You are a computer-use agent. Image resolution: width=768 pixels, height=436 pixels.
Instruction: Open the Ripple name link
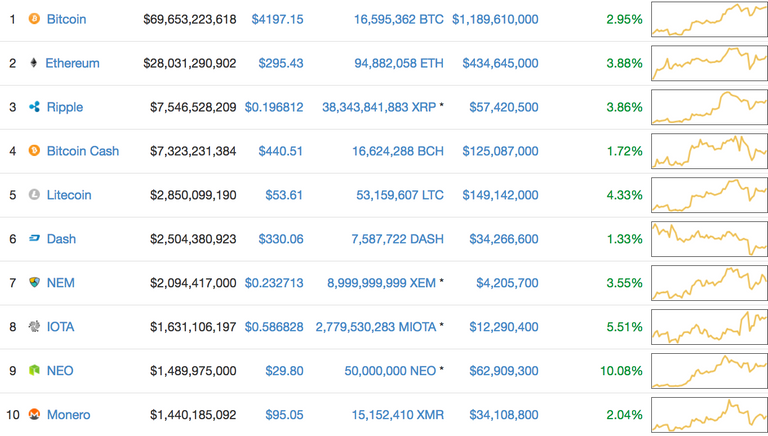coord(65,107)
